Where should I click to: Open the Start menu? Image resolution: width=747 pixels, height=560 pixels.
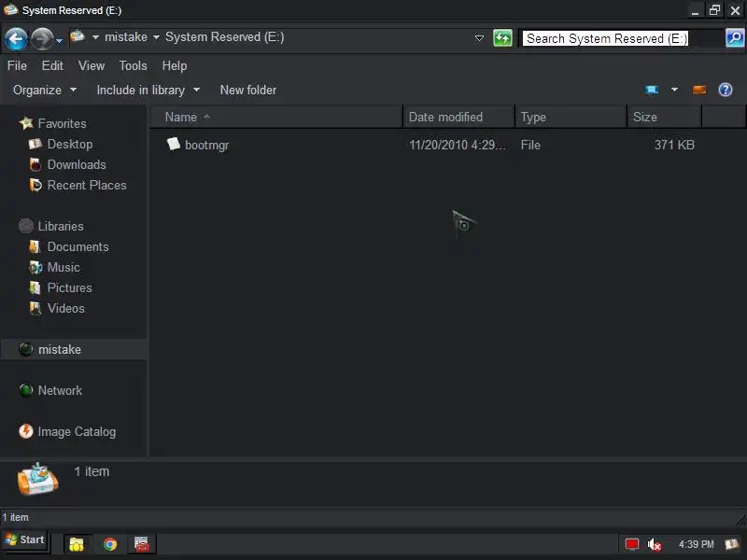click(x=25, y=539)
